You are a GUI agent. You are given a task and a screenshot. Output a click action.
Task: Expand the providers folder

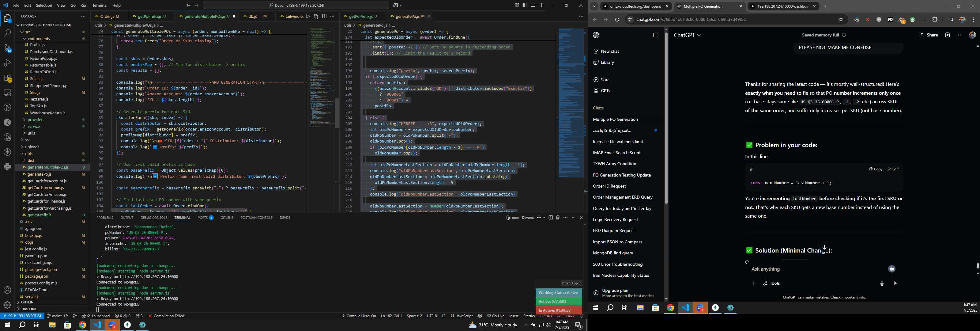pyautogui.click(x=36, y=120)
